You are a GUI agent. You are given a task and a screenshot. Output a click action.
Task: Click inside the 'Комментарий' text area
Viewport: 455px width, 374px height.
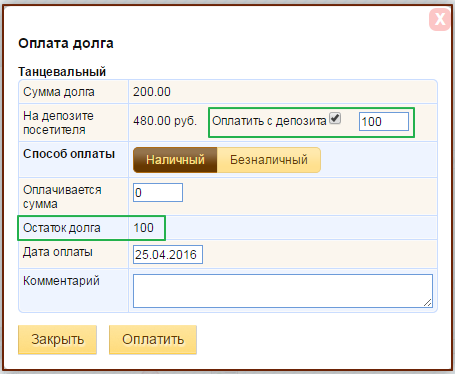[x=283, y=291]
